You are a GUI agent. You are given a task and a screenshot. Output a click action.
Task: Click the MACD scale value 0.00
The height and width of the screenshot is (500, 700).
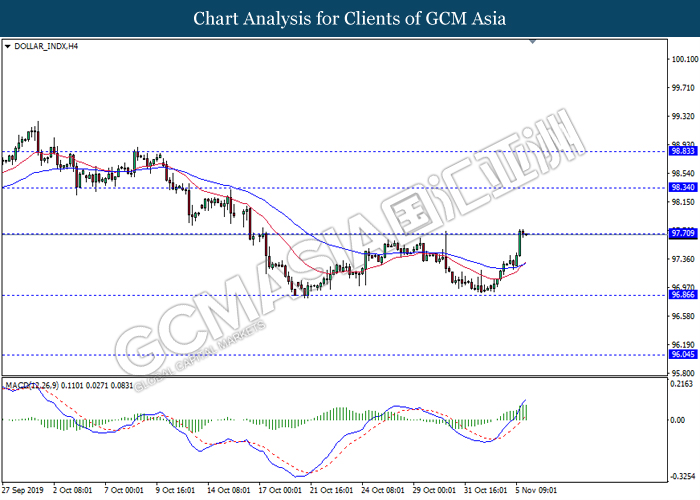678,420
